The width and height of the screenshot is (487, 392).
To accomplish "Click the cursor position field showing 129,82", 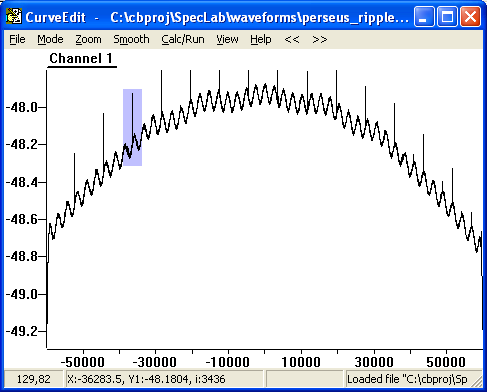I will pos(33,379).
